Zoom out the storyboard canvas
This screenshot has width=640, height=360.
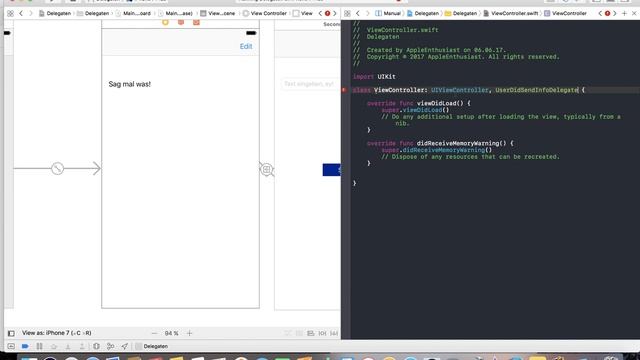tap(154, 333)
